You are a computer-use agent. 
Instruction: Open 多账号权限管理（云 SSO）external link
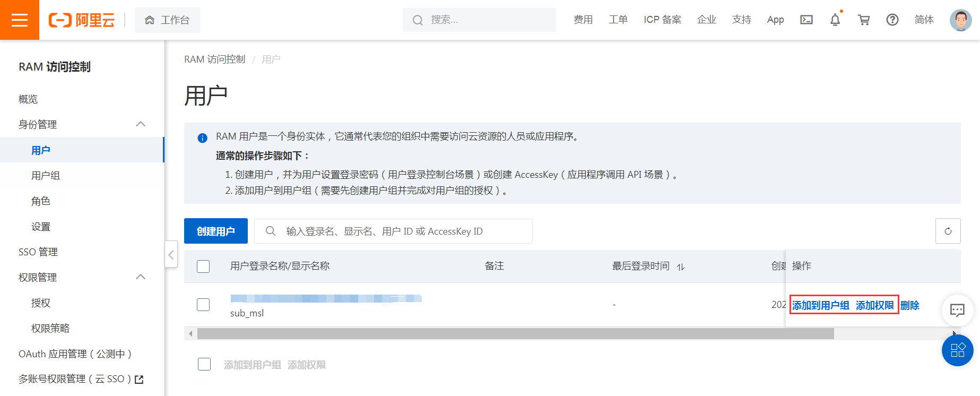(x=81, y=379)
